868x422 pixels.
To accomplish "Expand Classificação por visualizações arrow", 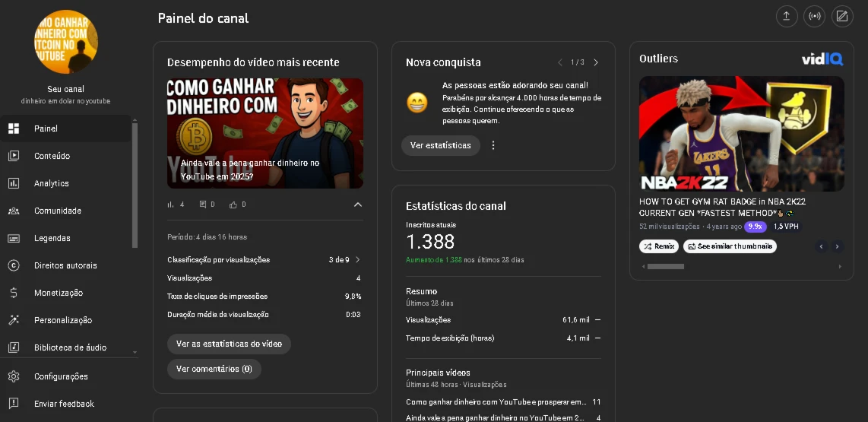I will point(357,260).
